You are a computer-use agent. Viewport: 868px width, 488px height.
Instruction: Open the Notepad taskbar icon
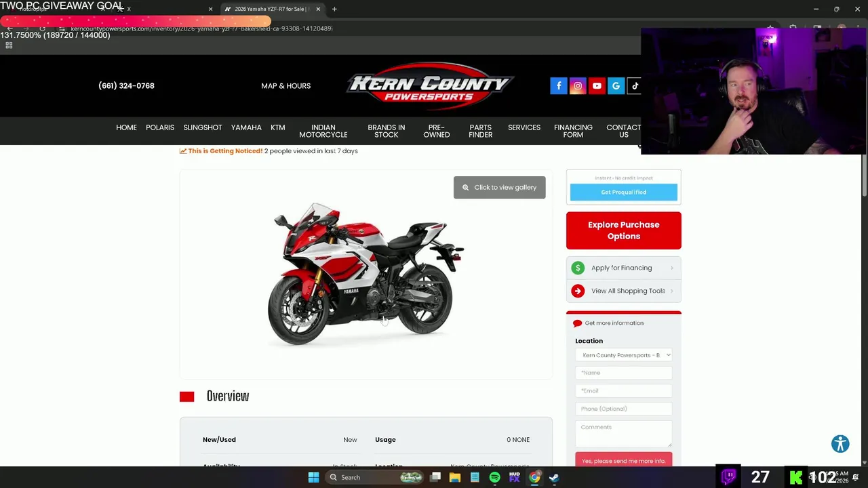(475, 477)
